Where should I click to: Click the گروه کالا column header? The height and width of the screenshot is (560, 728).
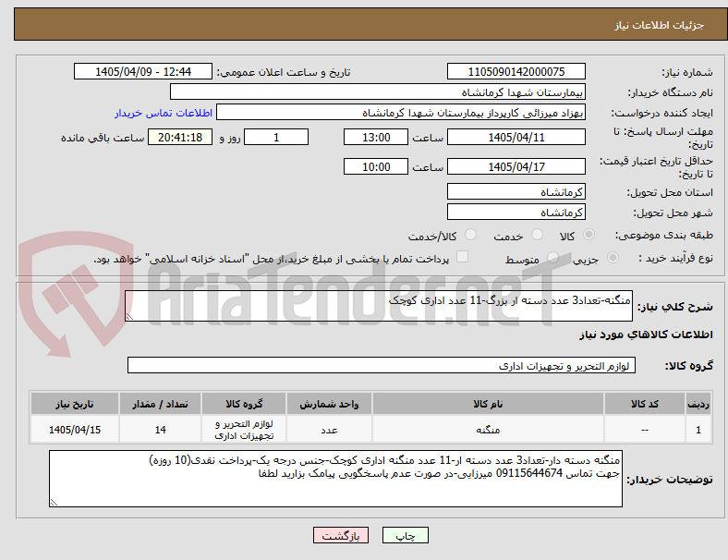point(244,404)
